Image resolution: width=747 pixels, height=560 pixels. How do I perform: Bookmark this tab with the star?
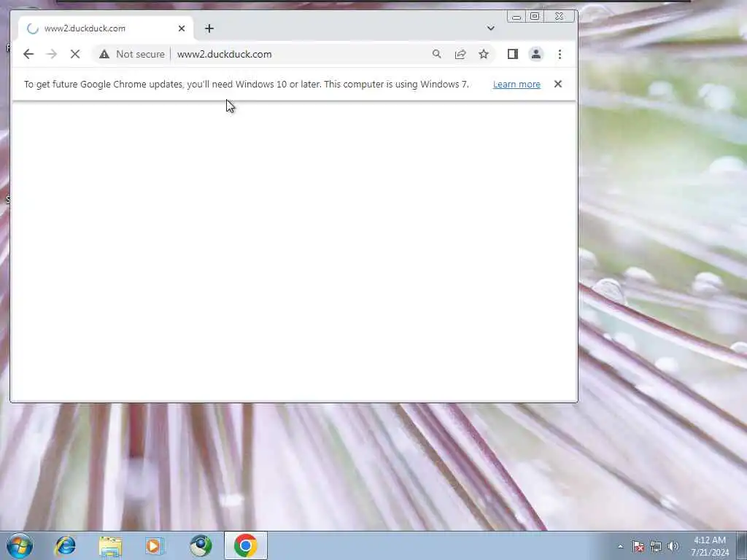(x=484, y=54)
